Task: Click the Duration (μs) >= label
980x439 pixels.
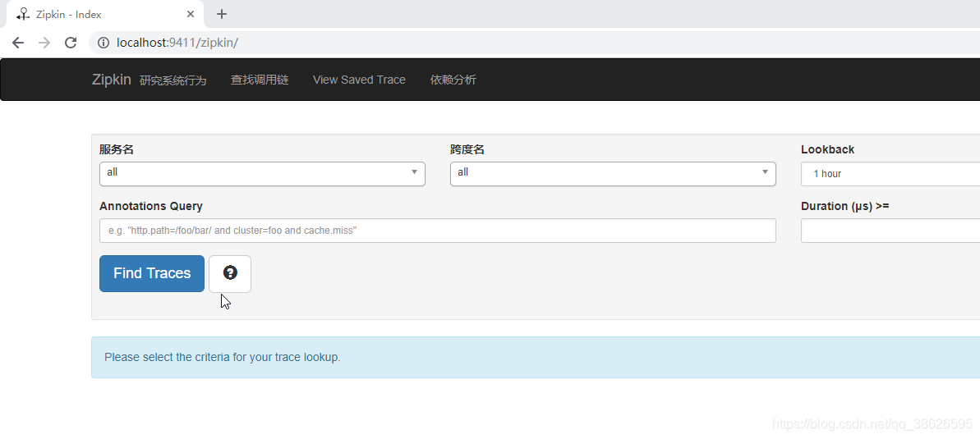Action: [845, 206]
